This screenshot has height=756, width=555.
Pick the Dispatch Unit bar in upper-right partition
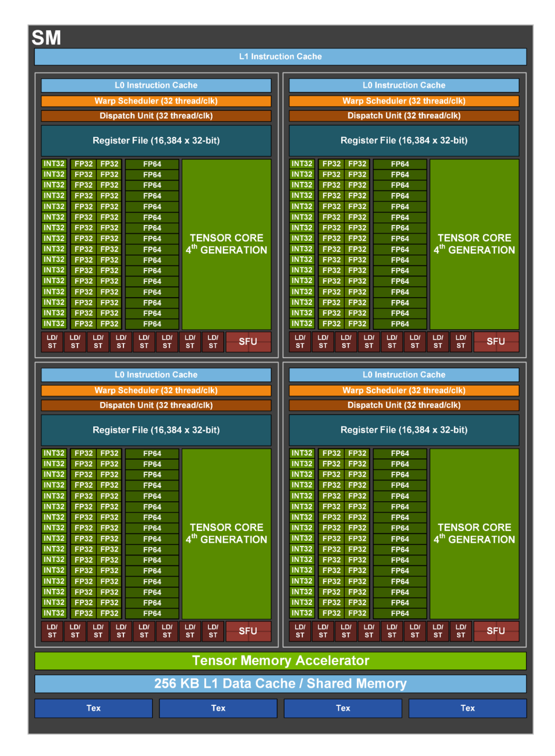404,116
